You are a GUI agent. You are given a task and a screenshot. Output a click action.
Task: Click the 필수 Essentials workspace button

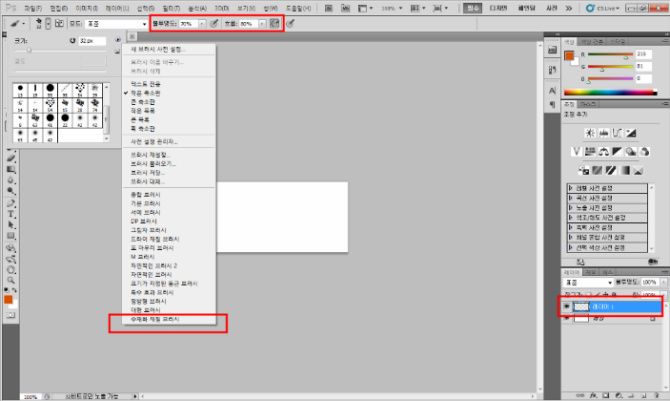click(x=473, y=8)
